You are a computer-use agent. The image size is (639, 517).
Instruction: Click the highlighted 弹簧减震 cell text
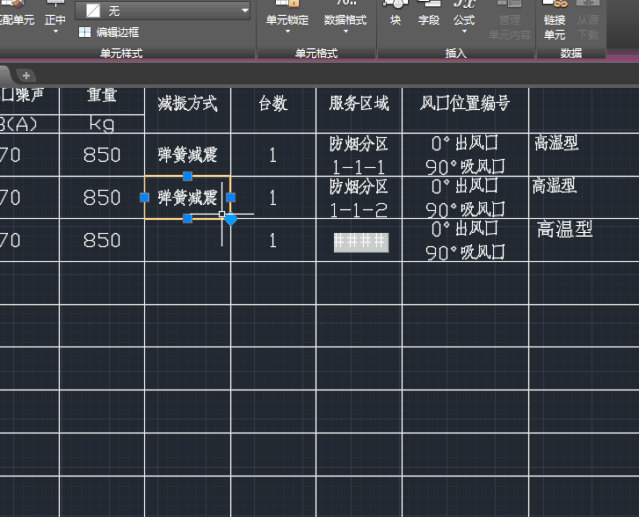(x=187, y=198)
